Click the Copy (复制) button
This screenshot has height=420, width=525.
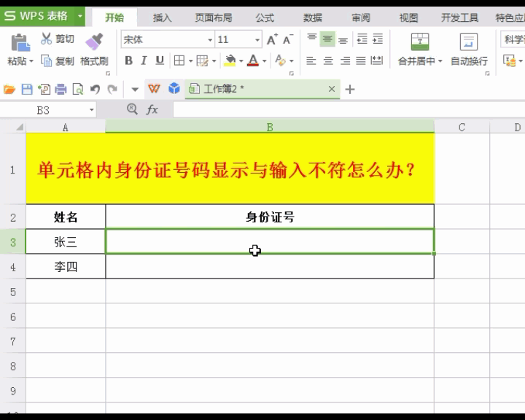57,61
